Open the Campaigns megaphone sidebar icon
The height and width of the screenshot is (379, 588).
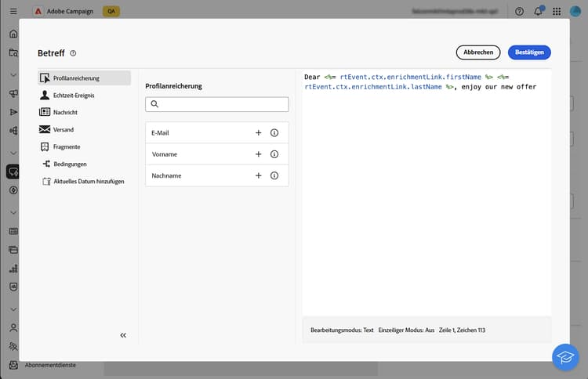pyautogui.click(x=13, y=93)
